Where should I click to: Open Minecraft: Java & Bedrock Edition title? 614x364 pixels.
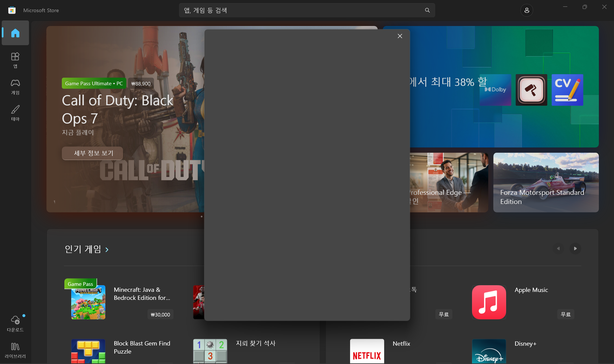point(142,294)
